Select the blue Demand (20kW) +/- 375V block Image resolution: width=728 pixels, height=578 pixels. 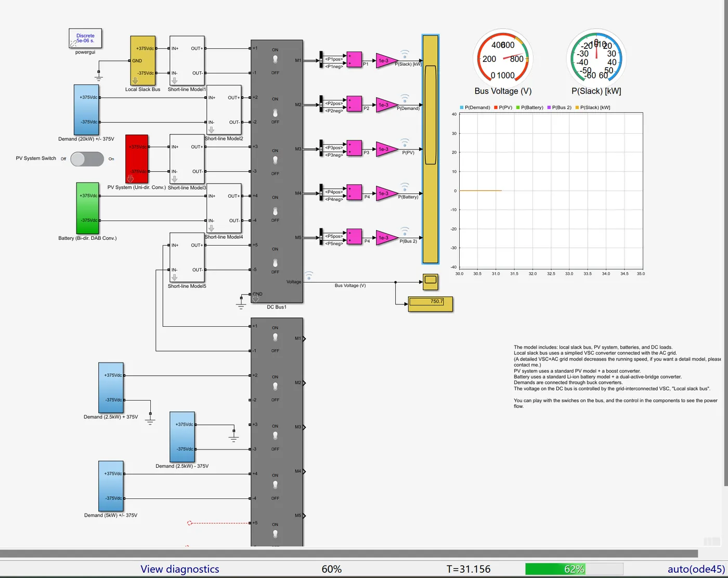[x=86, y=110]
